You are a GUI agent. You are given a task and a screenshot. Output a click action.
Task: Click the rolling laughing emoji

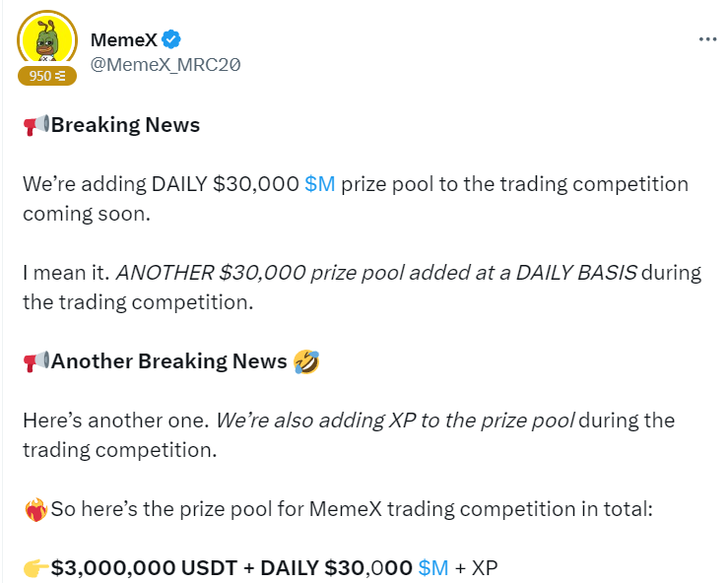pyautogui.click(x=306, y=361)
